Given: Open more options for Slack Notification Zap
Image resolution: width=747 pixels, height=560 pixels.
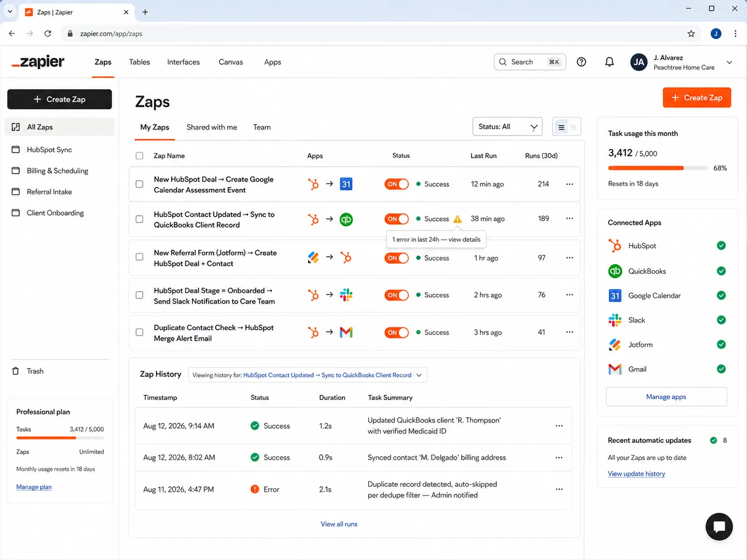Looking at the screenshot, I should [570, 295].
